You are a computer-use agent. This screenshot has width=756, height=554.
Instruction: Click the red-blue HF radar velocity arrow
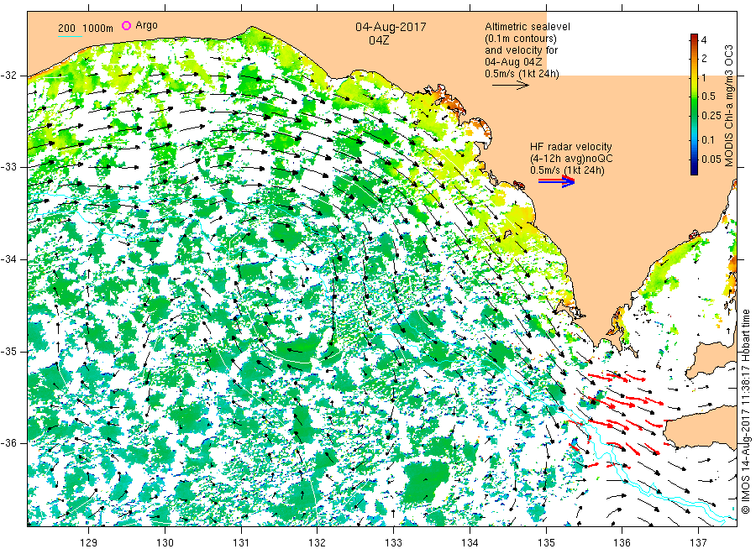coord(557,180)
